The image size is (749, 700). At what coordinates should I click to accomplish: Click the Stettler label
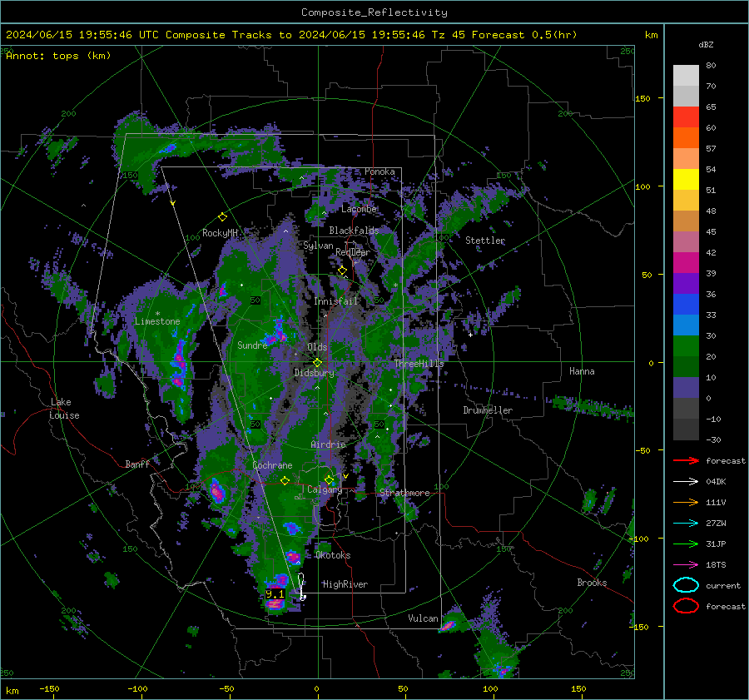coord(485,241)
